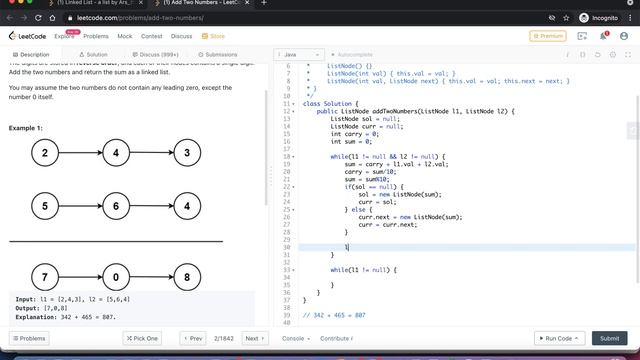
Task: Expand the Console panel
Action: pos(296,338)
